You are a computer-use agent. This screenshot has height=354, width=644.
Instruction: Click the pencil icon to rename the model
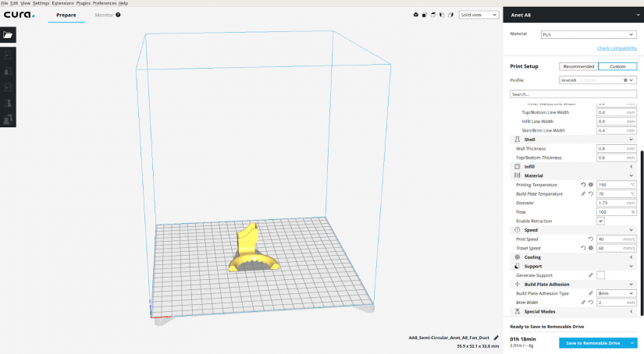coord(496,338)
